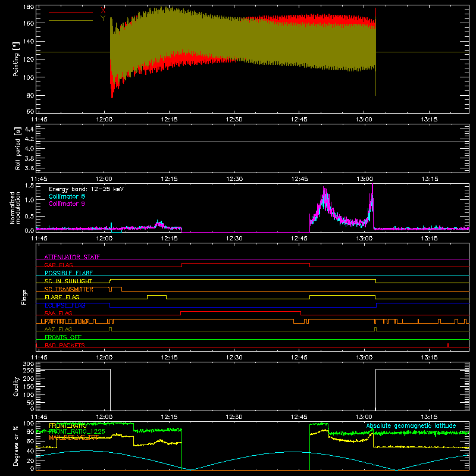Click the SC_TRANSMITTER flag label
The width and height of the screenshot is (476, 476).
coord(69,289)
